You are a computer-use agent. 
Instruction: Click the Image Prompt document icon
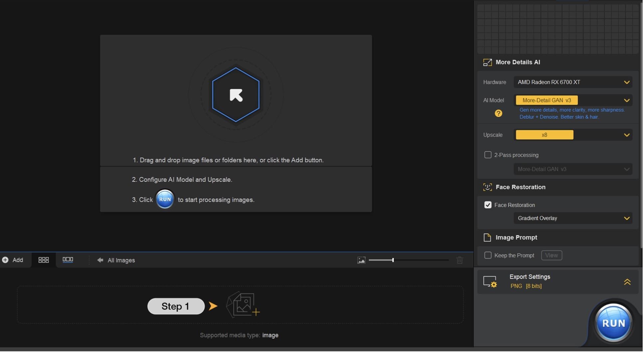488,237
